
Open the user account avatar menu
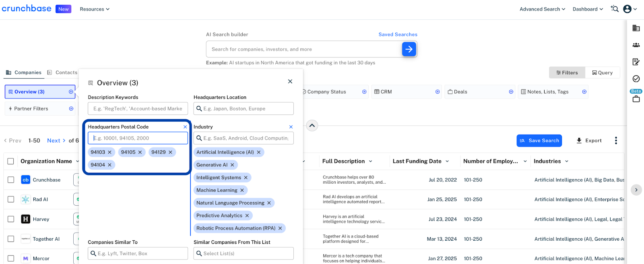[x=627, y=9]
